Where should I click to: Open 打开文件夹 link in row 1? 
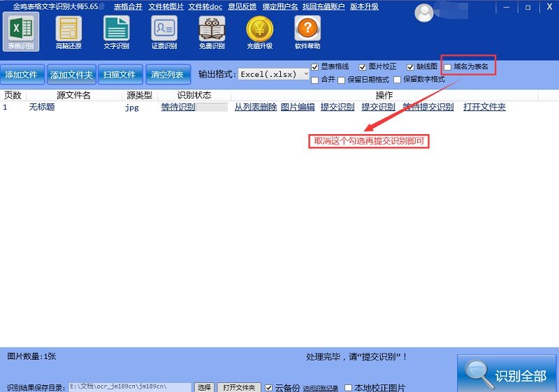[484, 107]
